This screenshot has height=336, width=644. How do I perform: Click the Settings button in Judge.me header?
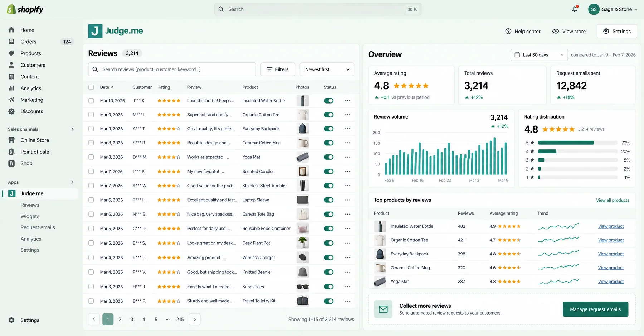pos(617,32)
